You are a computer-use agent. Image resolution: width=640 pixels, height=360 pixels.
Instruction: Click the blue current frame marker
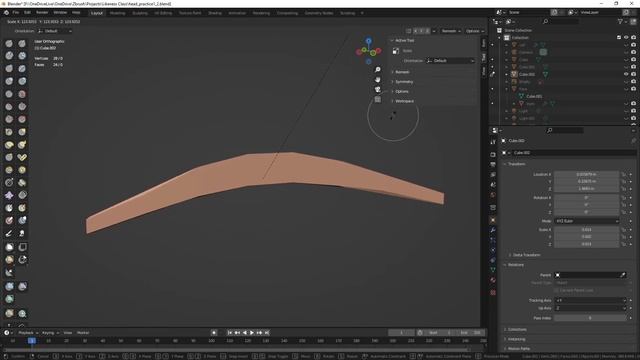point(31,340)
